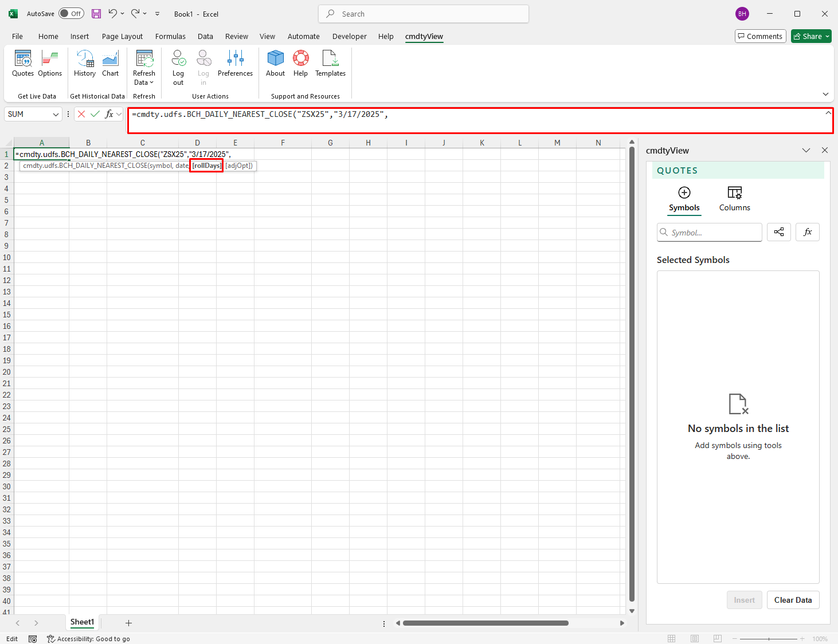The height and width of the screenshot is (644, 838).
Task: Open cmdtyView Help
Action: click(300, 64)
